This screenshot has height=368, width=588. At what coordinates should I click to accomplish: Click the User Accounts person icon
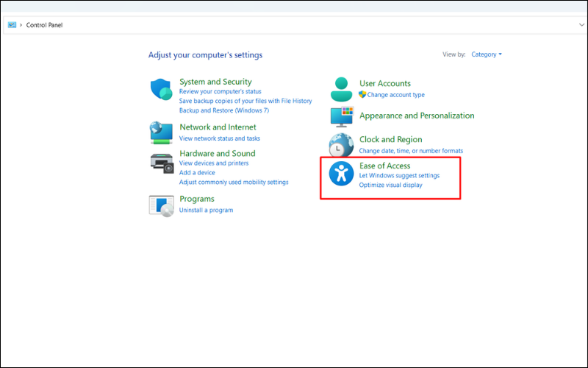point(341,89)
